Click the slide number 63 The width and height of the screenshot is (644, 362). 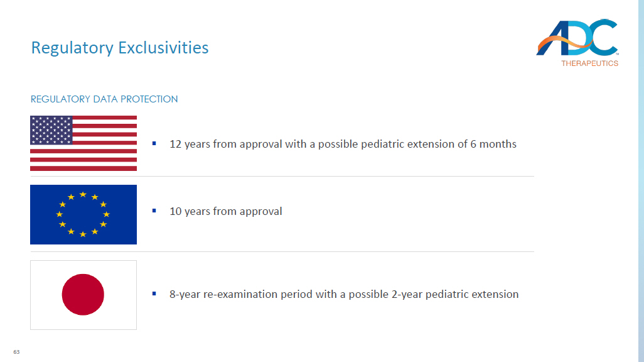pyautogui.click(x=16, y=351)
